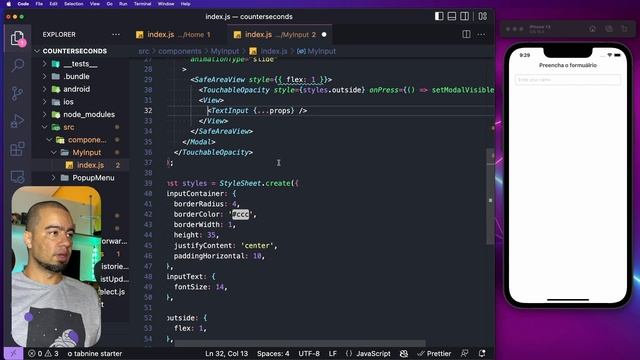Viewport: 640px width, 360px height.
Task: Open the Selection menu
Action: (73, 4)
